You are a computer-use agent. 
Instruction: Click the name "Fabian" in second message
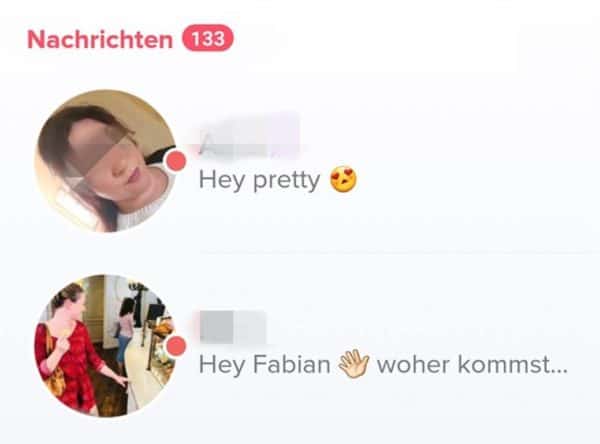pyautogui.click(x=291, y=364)
